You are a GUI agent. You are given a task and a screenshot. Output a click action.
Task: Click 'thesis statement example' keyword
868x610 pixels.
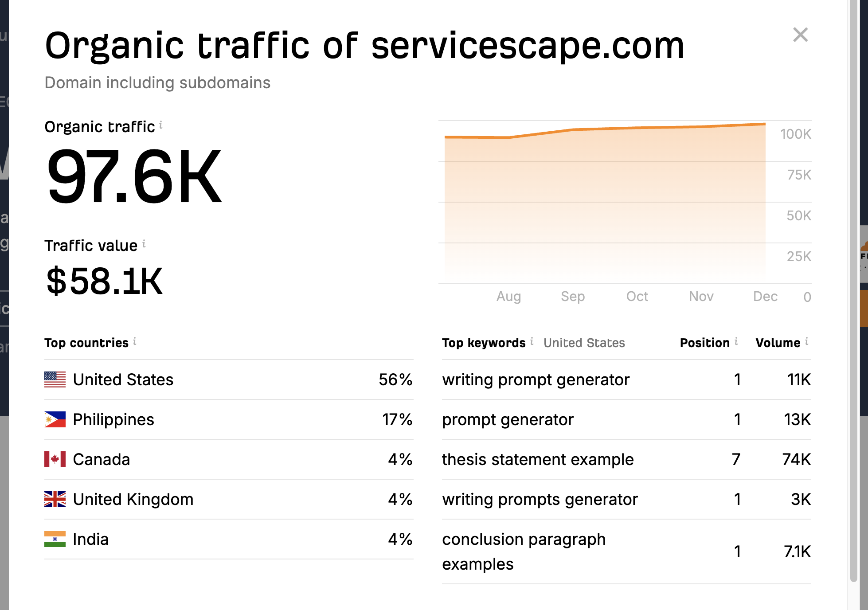pos(538,460)
